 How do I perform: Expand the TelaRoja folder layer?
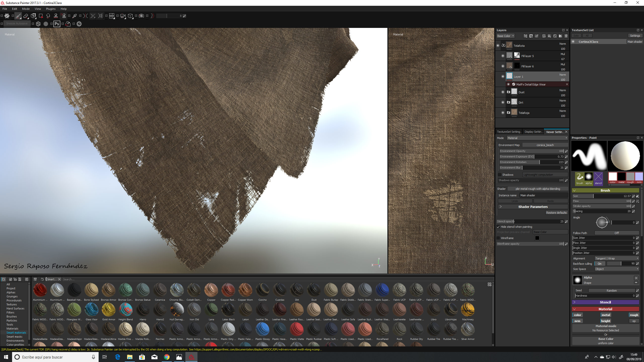508,113
